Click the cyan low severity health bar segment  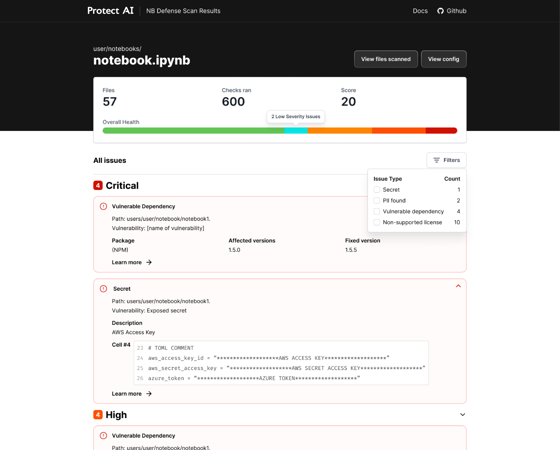coord(296,131)
